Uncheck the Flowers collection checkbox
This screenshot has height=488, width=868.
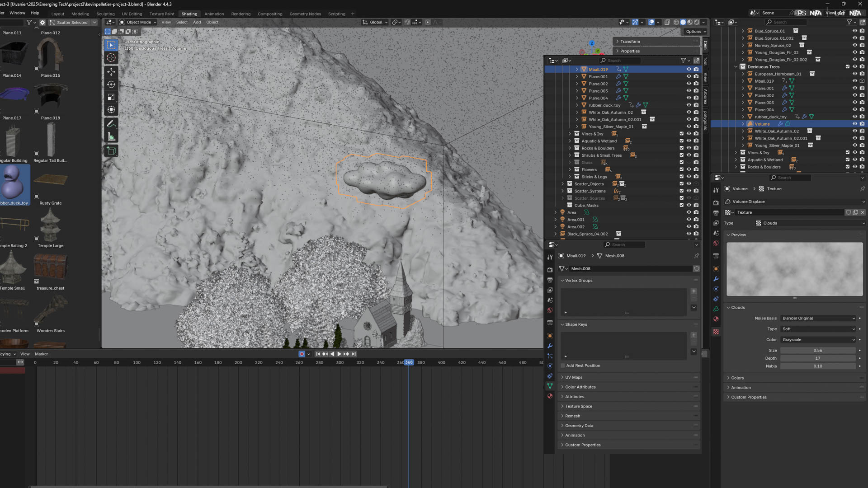(x=681, y=169)
